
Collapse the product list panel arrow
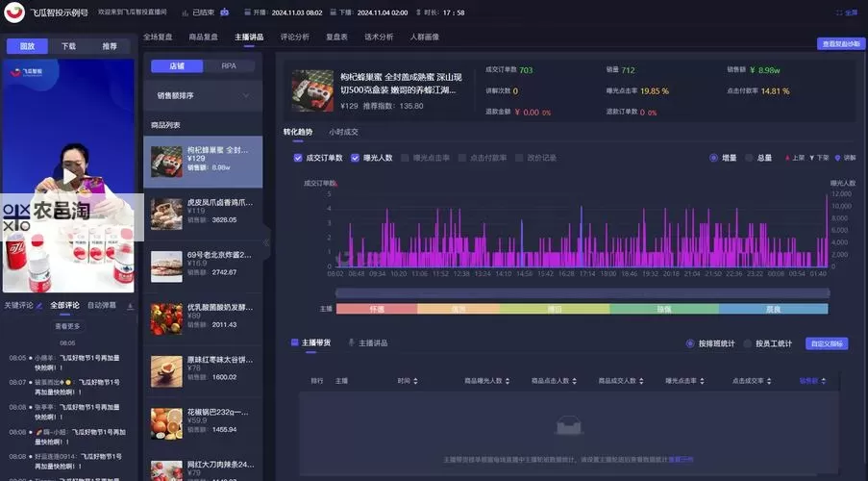[266, 242]
